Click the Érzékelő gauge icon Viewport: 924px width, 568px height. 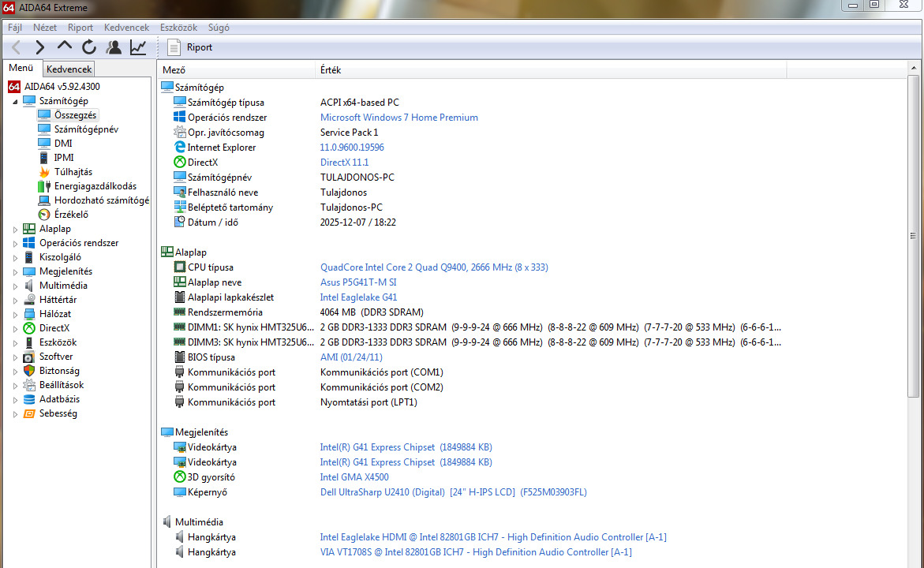point(44,215)
